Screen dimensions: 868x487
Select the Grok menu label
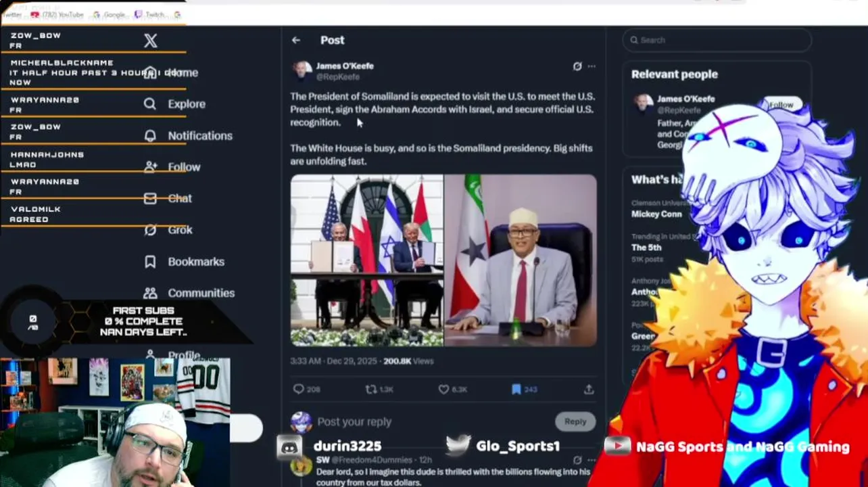[x=180, y=230]
